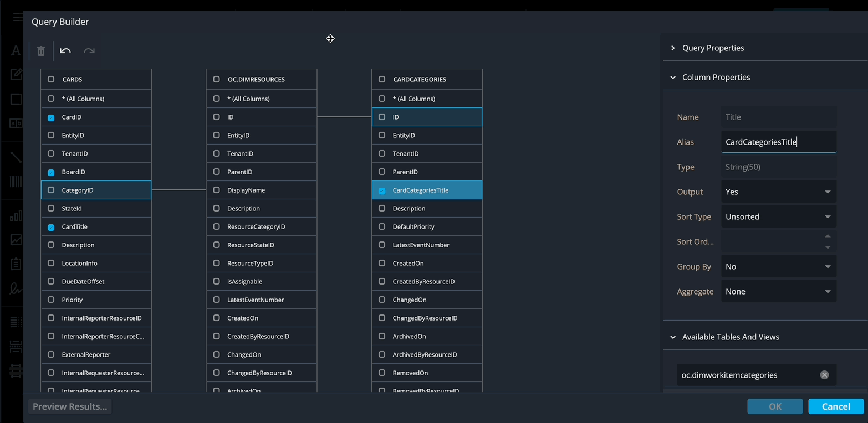The height and width of the screenshot is (423, 868).
Task: Select the LocationInfo row in CARDS
Action: pyautogui.click(x=96, y=263)
